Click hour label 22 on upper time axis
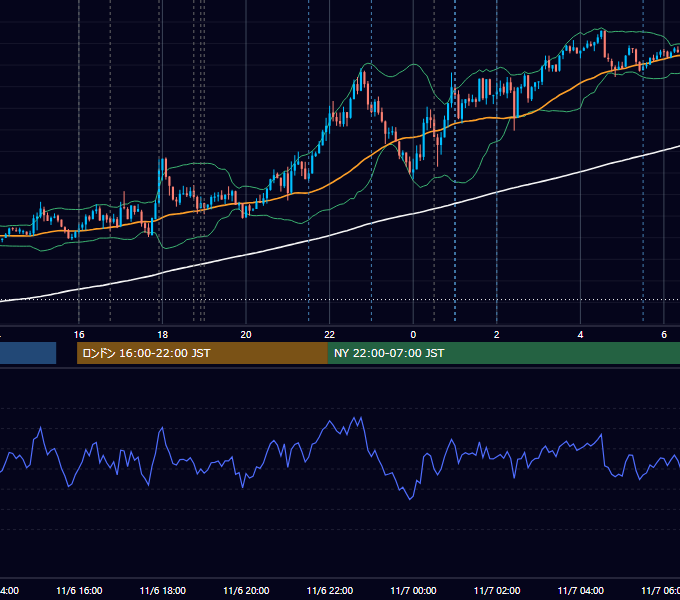680x600 pixels. point(330,335)
